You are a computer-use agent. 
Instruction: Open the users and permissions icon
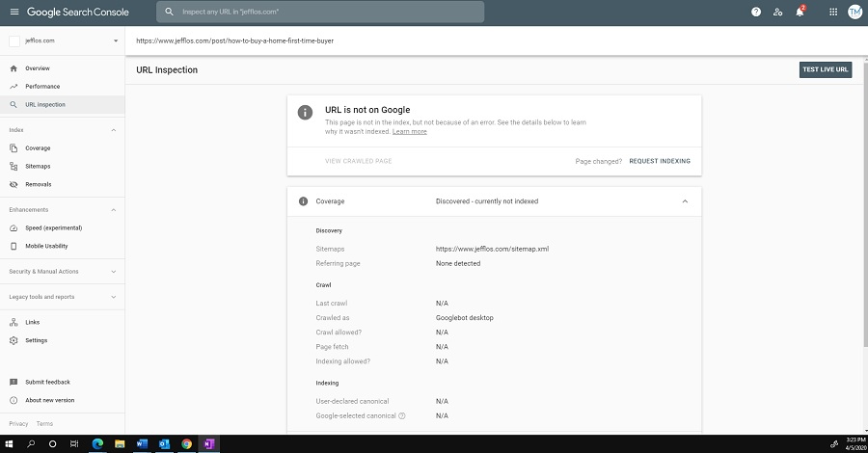pyautogui.click(x=777, y=12)
